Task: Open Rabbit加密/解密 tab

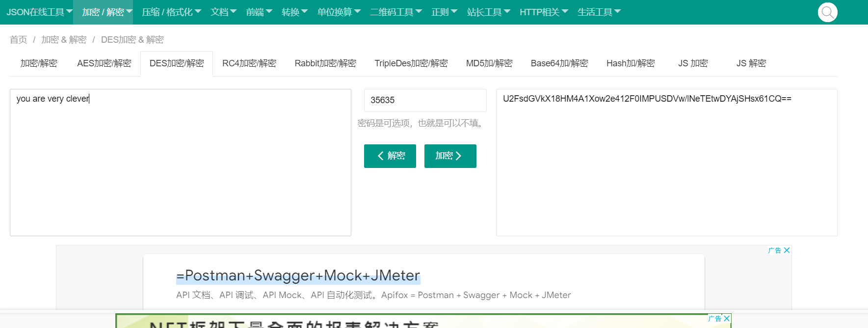Action: 325,63
